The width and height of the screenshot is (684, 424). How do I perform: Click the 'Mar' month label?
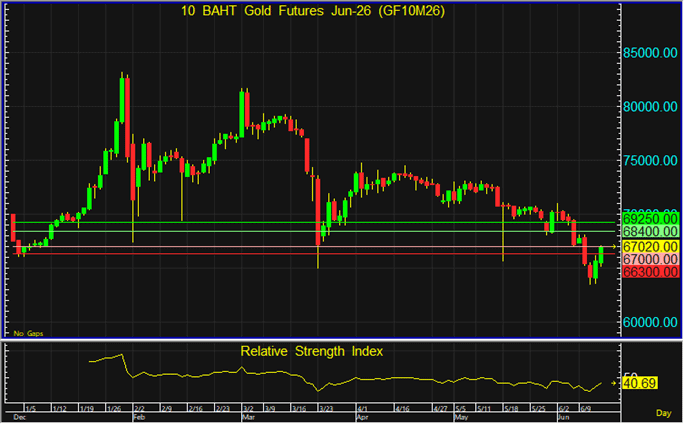pyautogui.click(x=248, y=417)
